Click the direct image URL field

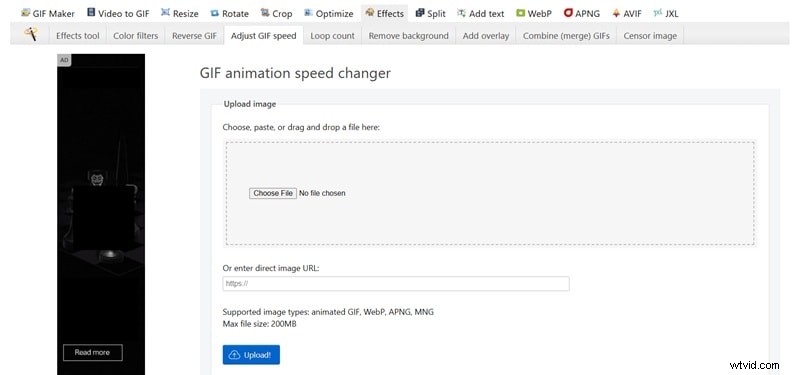pos(395,284)
